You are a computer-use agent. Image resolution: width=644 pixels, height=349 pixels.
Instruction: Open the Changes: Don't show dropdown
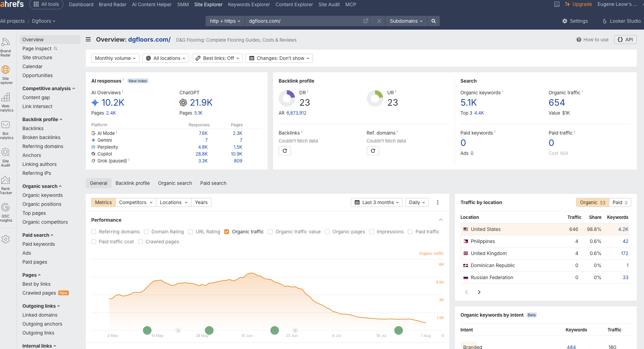coord(279,58)
